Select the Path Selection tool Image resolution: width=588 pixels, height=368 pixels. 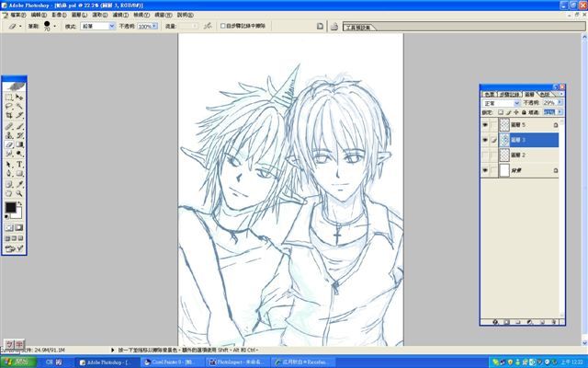pyautogui.click(x=9, y=165)
